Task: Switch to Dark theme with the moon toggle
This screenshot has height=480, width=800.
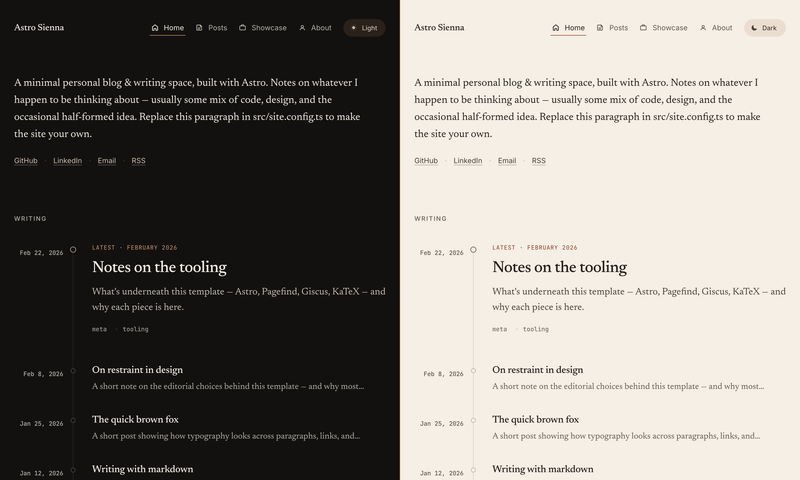Action: pos(764,28)
